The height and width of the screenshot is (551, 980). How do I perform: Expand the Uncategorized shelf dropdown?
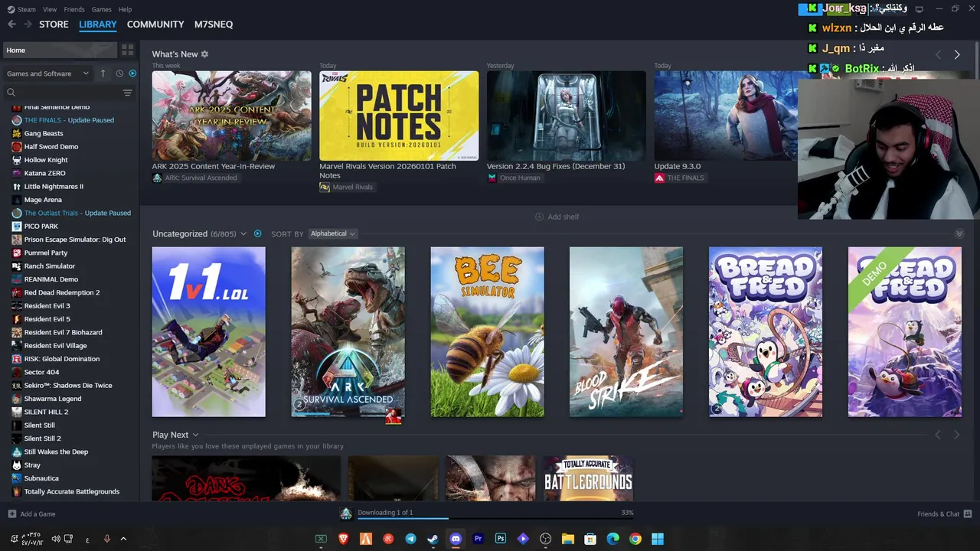coord(243,233)
